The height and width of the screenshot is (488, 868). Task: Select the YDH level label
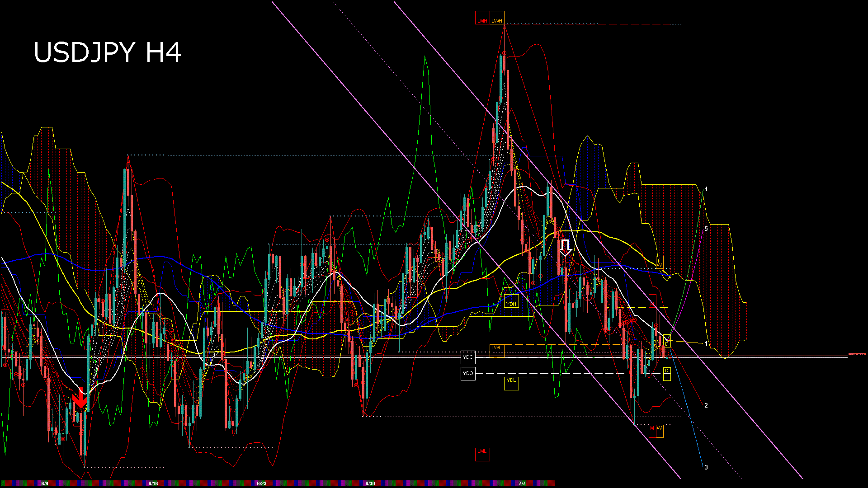coord(511,301)
